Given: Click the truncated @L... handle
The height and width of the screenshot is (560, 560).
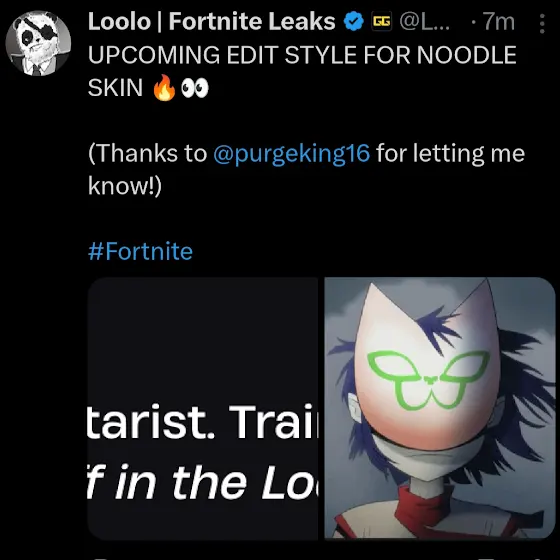Looking at the screenshot, I should 425,22.
